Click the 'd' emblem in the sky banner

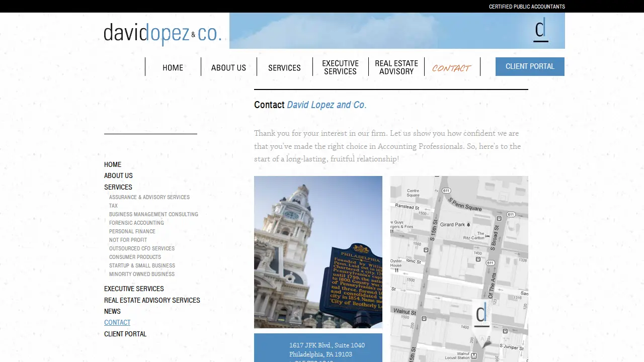coord(541,30)
